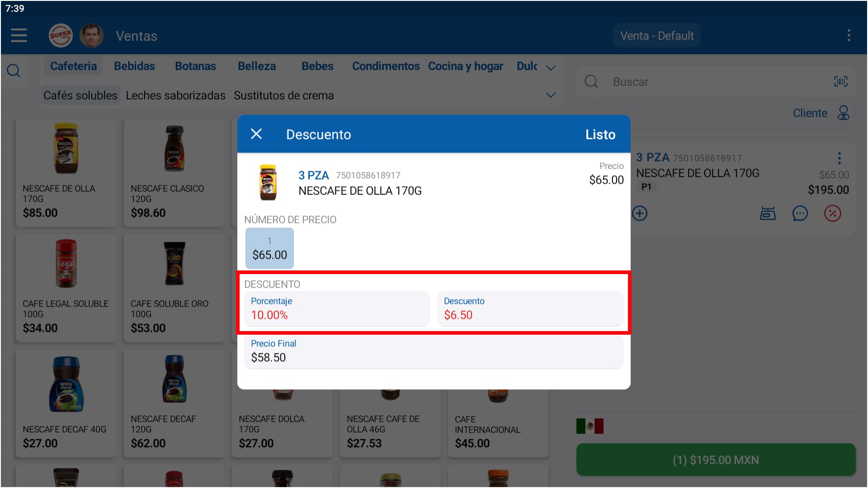This screenshot has width=868, height=488.
Task: Expand the categories chevron dropdown
Action: [550, 68]
